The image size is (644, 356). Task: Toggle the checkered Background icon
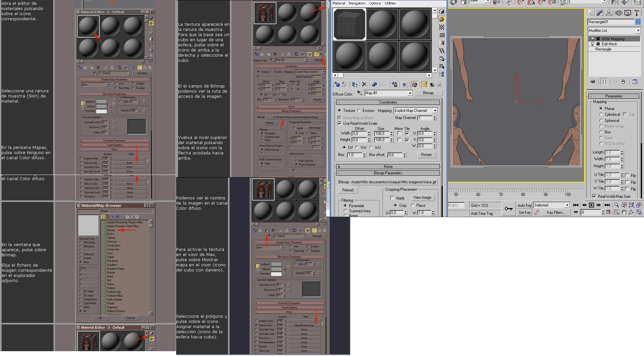(442, 27)
